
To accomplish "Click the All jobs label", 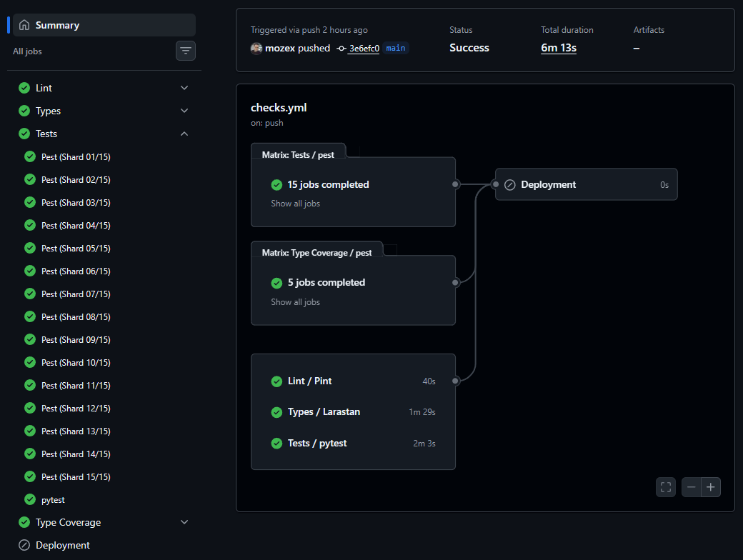I will tap(27, 51).
